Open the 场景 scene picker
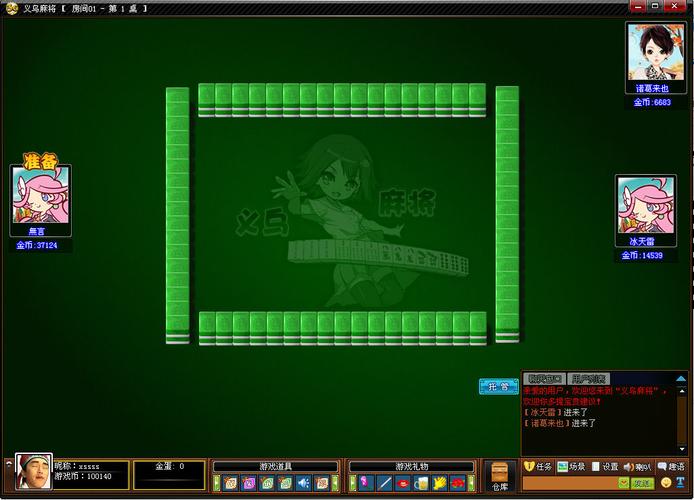 coord(571,466)
